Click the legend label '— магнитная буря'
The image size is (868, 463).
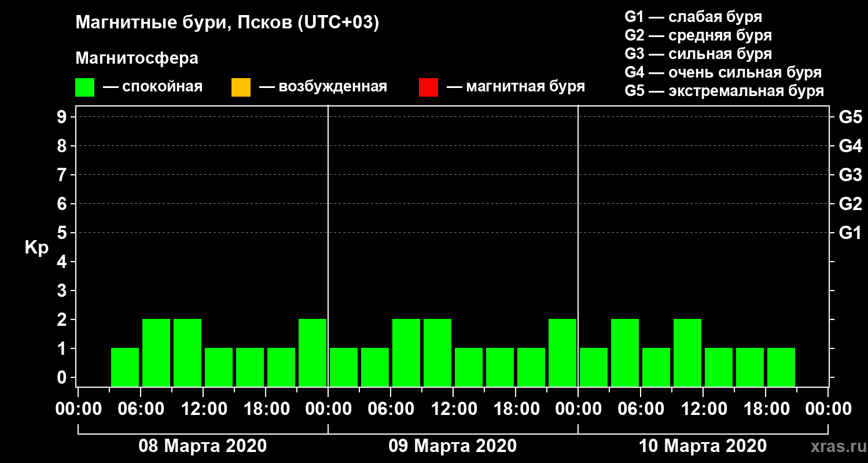tap(516, 87)
